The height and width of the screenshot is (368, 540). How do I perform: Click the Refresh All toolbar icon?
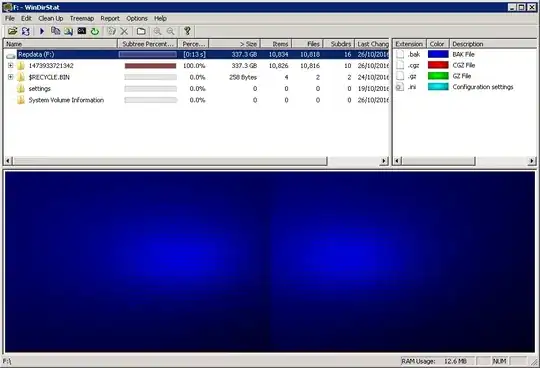tap(26, 31)
